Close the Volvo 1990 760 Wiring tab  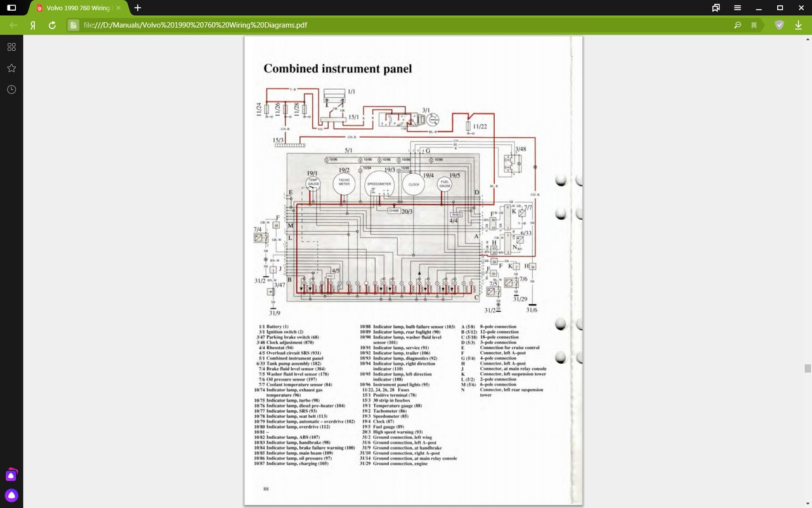118,8
